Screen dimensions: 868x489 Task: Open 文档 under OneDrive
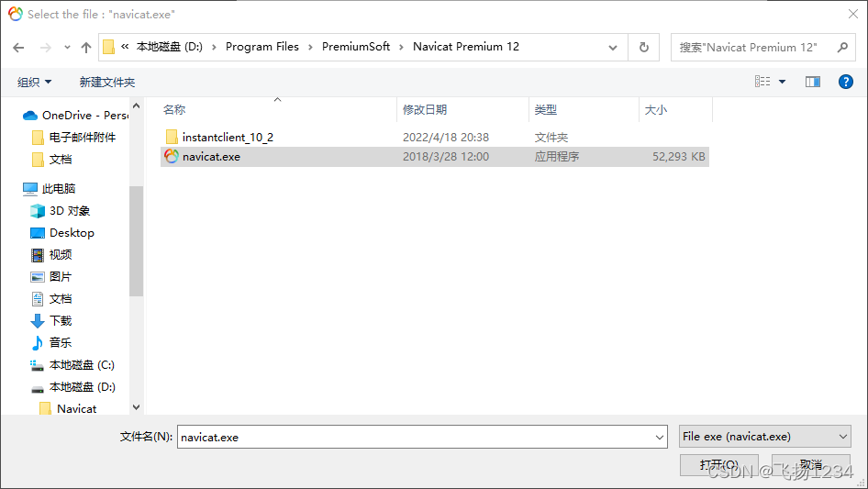click(52, 160)
